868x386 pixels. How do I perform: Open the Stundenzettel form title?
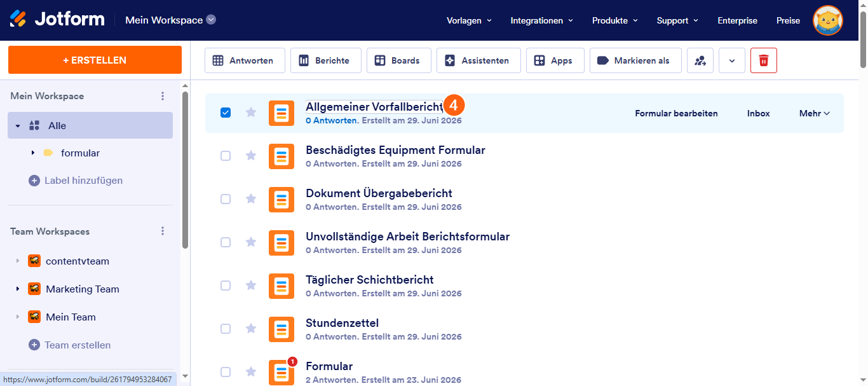(x=342, y=322)
